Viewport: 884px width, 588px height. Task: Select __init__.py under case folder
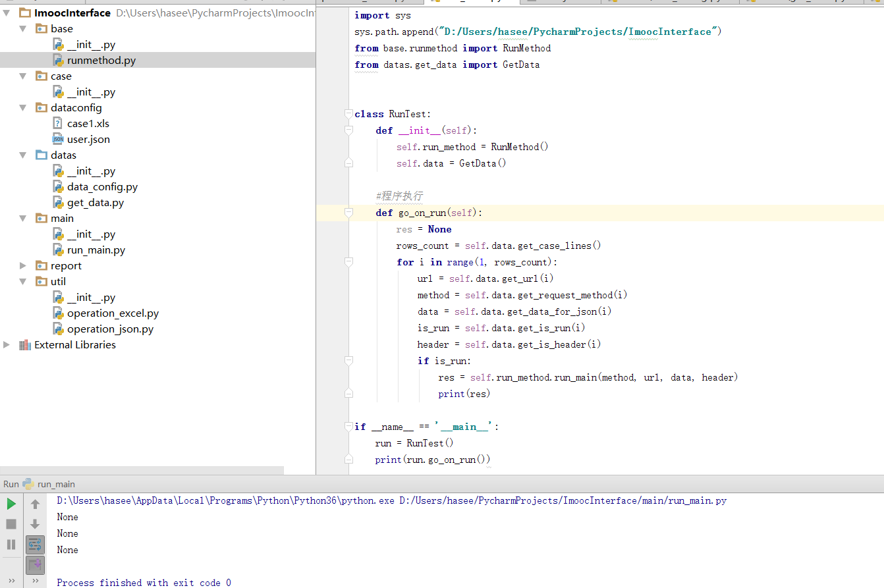point(91,92)
